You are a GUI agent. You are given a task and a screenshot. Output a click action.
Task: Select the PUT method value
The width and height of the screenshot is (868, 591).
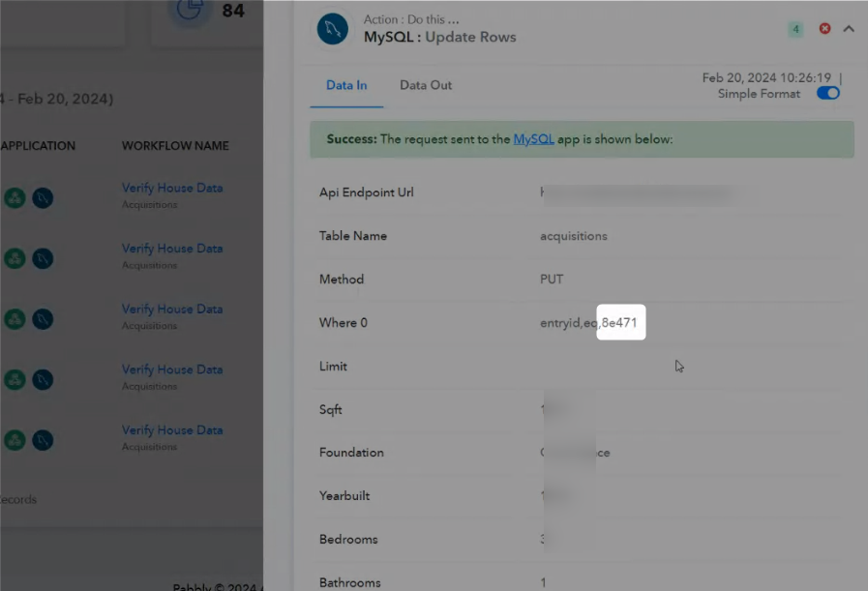(552, 279)
